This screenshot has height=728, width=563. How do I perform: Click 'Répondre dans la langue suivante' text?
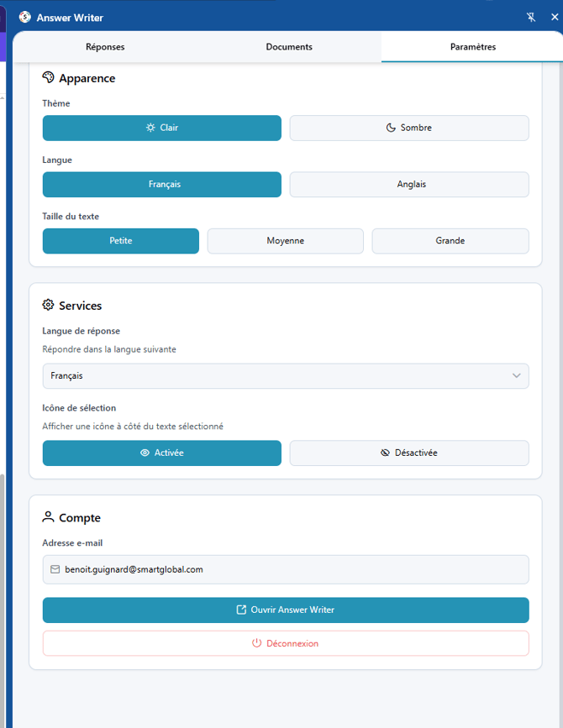109,349
